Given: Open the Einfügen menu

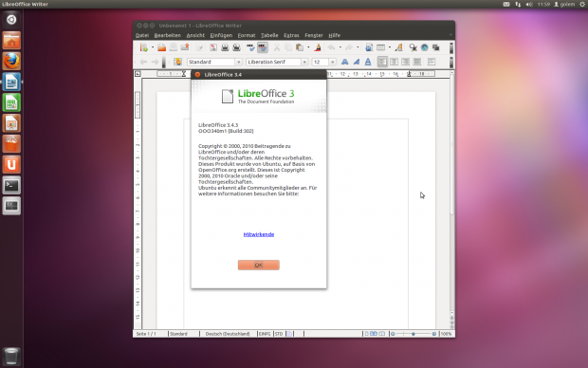Looking at the screenshot, I should click(221, 35).
